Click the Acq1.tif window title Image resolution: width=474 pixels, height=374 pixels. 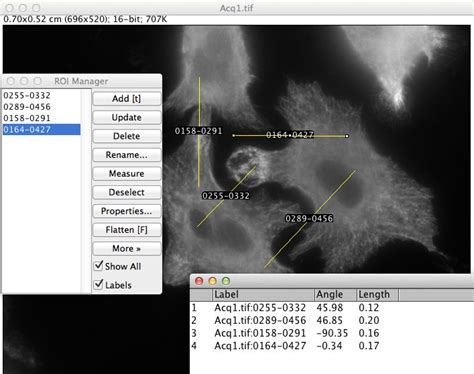pos(236,8)
